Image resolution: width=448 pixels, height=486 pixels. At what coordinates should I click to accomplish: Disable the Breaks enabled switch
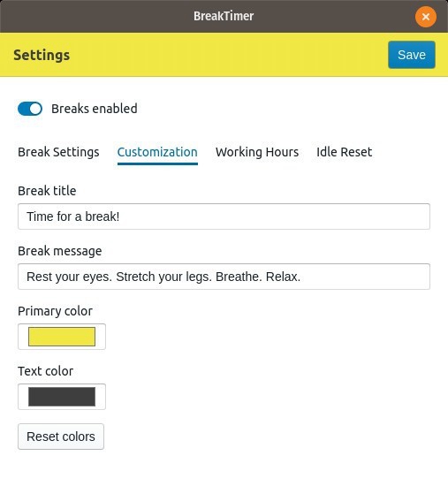point(30,109)
